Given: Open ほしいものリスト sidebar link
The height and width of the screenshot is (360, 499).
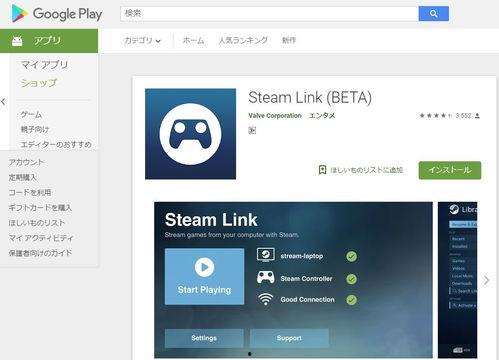Looking at the screenshot, I should tap(37, 223).
